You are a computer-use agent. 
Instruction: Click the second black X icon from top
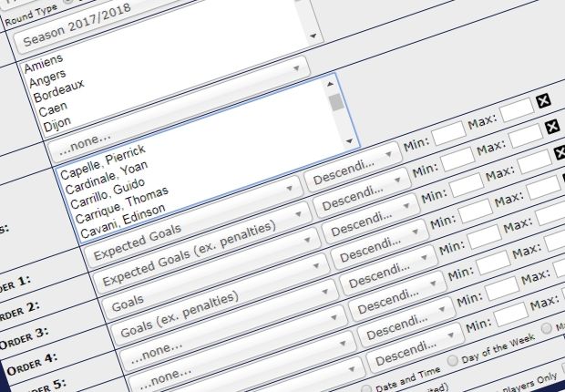pyautogui.click(x=552, y=127)
